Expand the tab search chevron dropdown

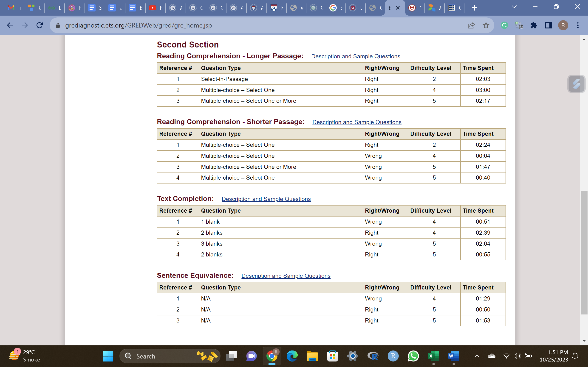(x=514, y=7)
